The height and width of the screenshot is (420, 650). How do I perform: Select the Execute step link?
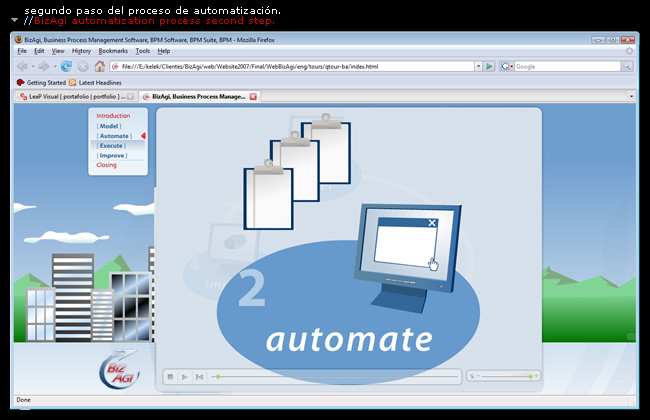click(x=111, y=146)
